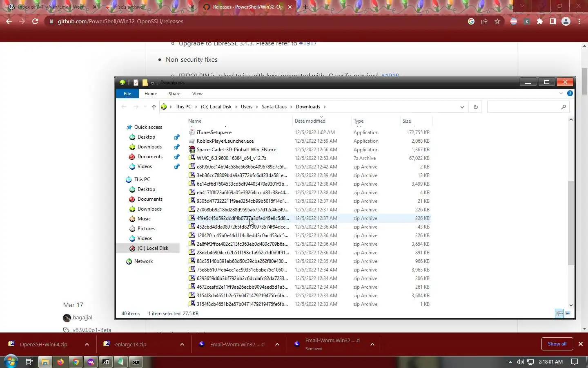Click 'Santa Claus' in the address breadcrumb
Screen dimensions: 588x368
(x=274, y=107)
